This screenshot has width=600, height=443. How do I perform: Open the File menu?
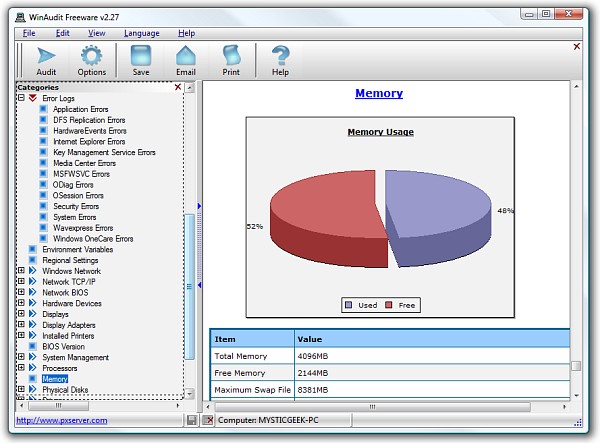pyautogui.click(x=29, y=33)
